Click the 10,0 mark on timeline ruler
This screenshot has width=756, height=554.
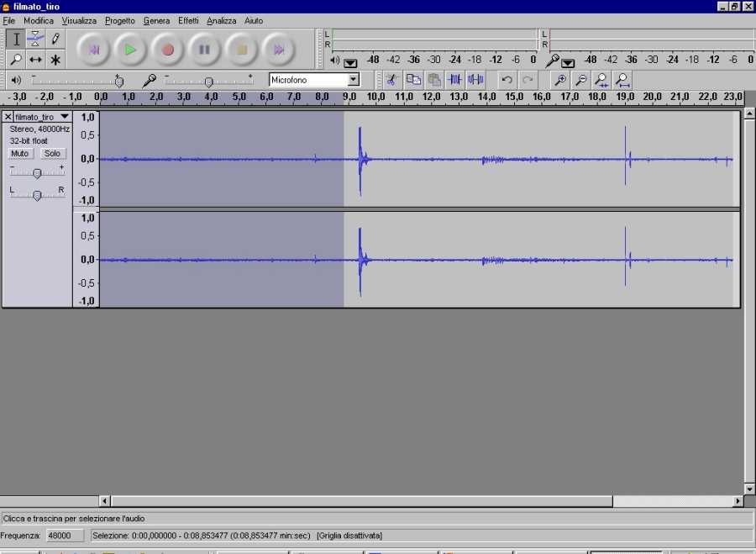point(376,97)
